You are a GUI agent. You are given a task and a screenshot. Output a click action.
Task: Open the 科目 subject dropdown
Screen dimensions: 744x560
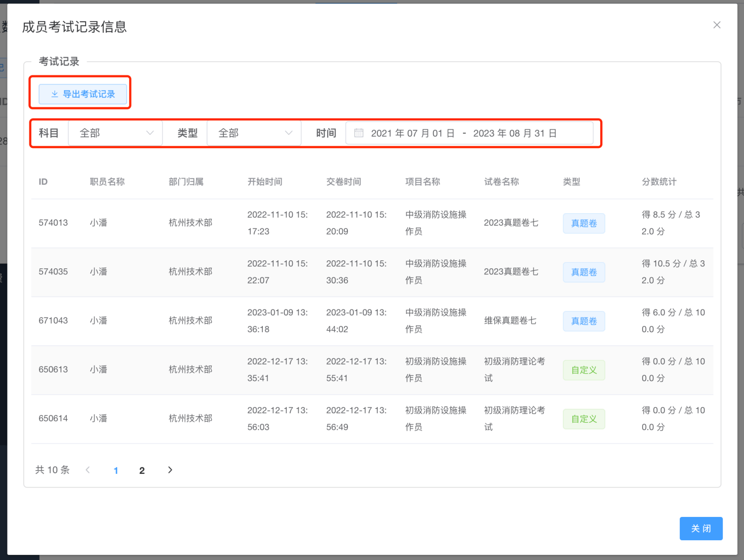tap(115, 133)
